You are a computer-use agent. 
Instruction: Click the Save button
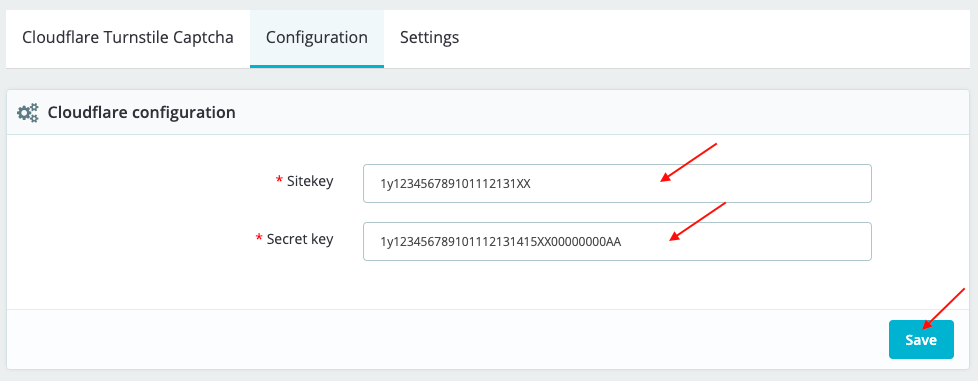(921, 340)
